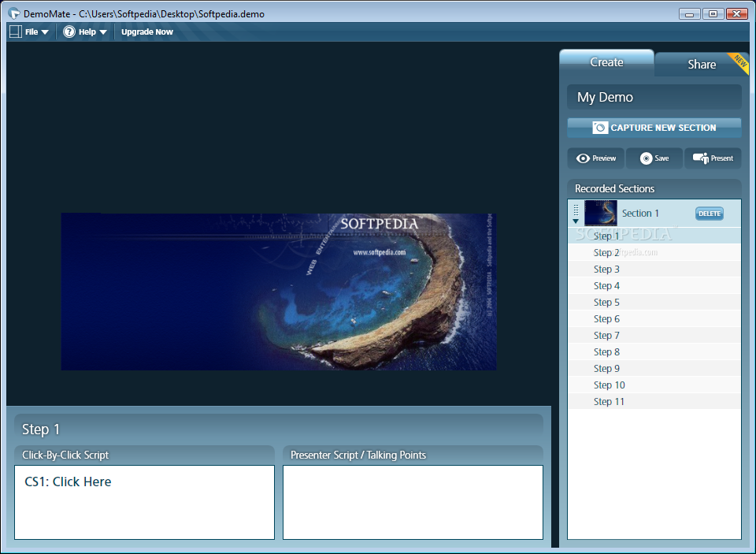Switch to the Share tab

(702, 64)
